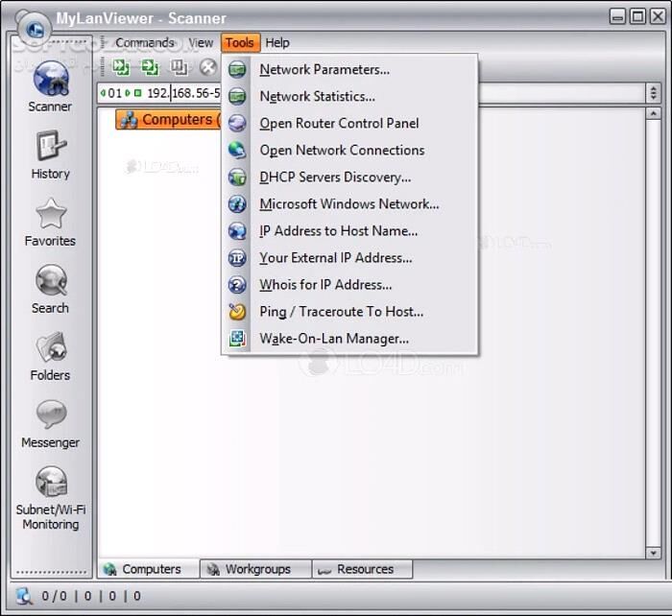Click into the 192.168.56 IP range field
This screenshot has height=616, width=672.
(183, 93)
